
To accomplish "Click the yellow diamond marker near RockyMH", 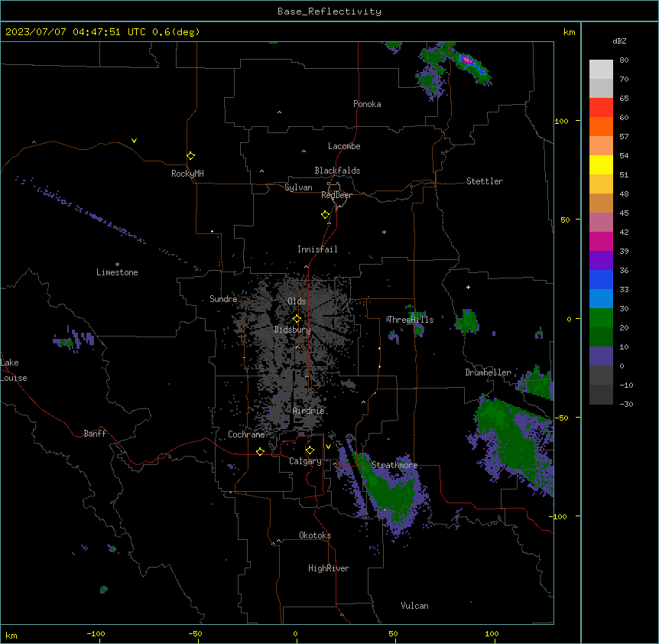I will point(190,155).
